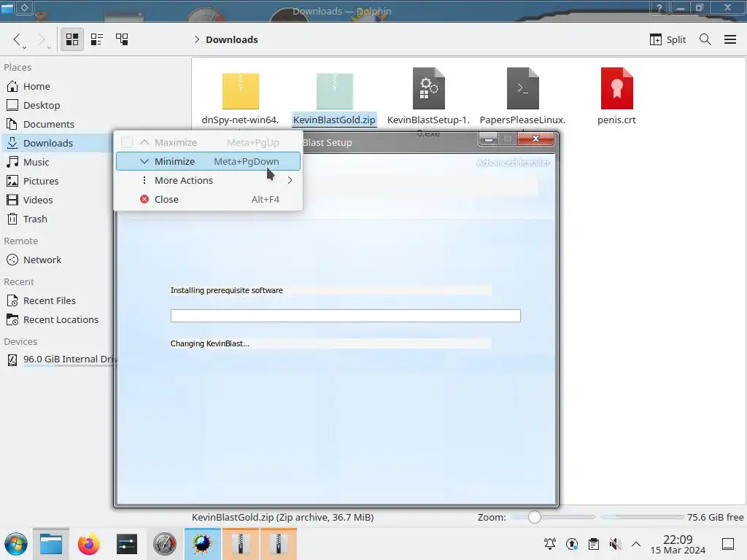Viewport: 747px width, 560px height.
Task: Choose Close in the window menu
Action: pyautogui.click(x=208, y=200)
